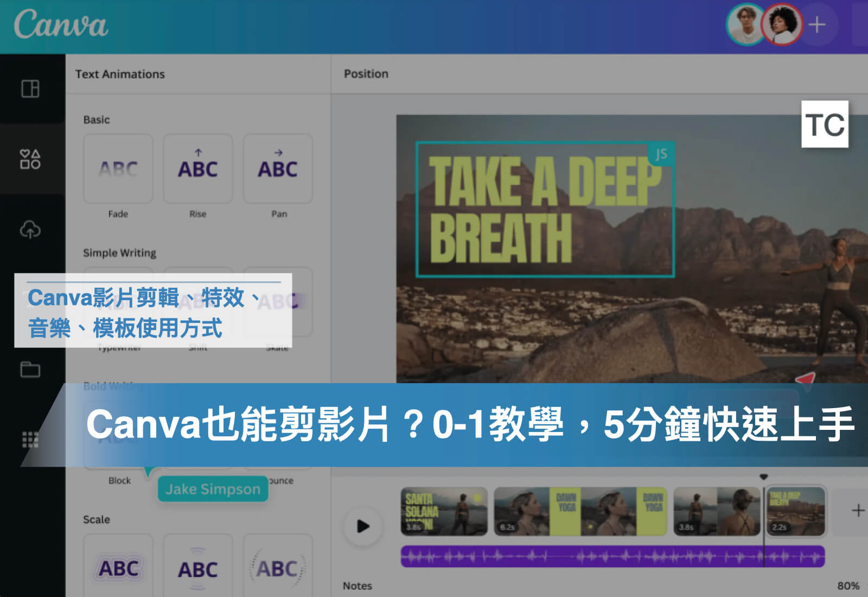This screenshot has height=597, width=868.
Task: Select the Take a Deep Breath 2.2s clip
Action: 796,511
